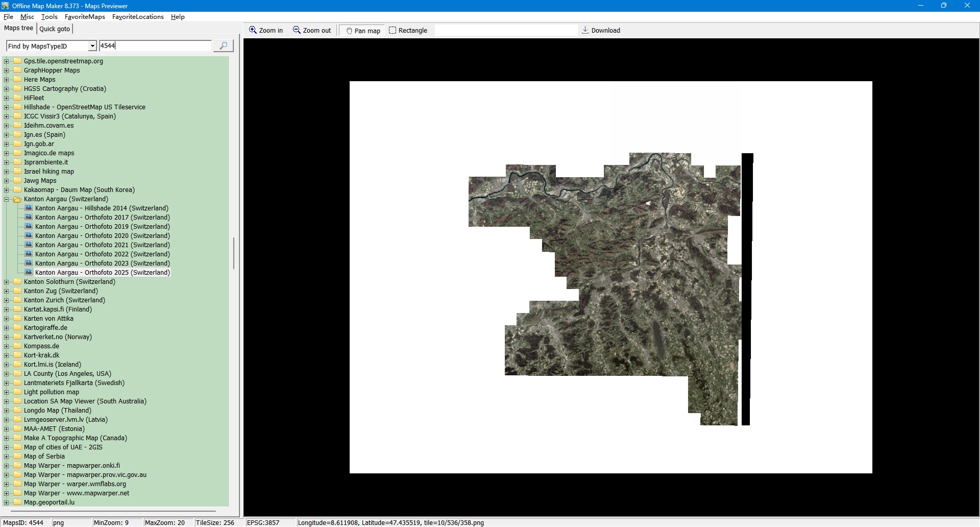Click the MapsTypeID search input field
This screenshot has width=980, height=527.
coord(155,46)
